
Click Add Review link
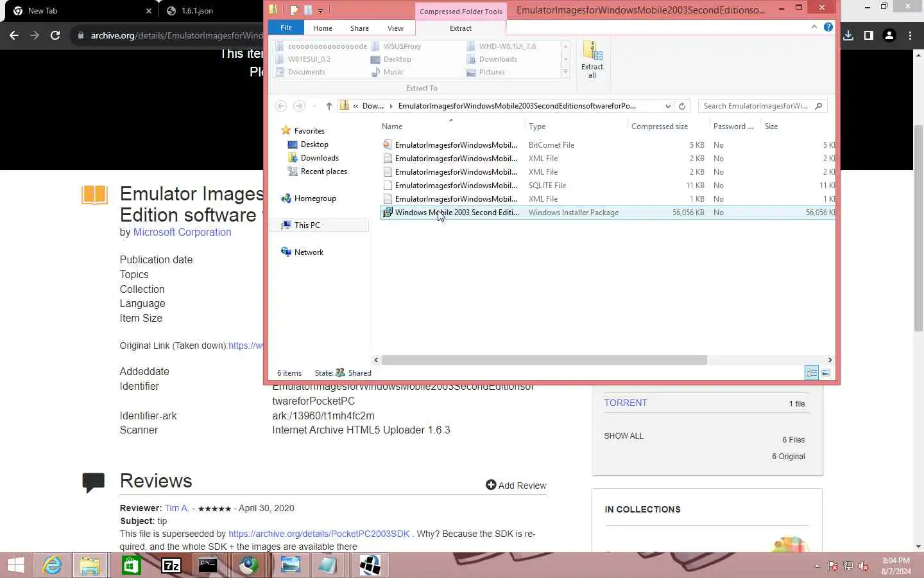pyautogui.click(x=516, y=486)
